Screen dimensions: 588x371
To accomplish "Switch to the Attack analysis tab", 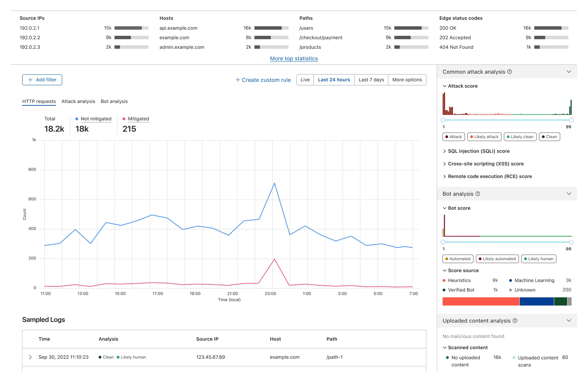I will [78, 101].
